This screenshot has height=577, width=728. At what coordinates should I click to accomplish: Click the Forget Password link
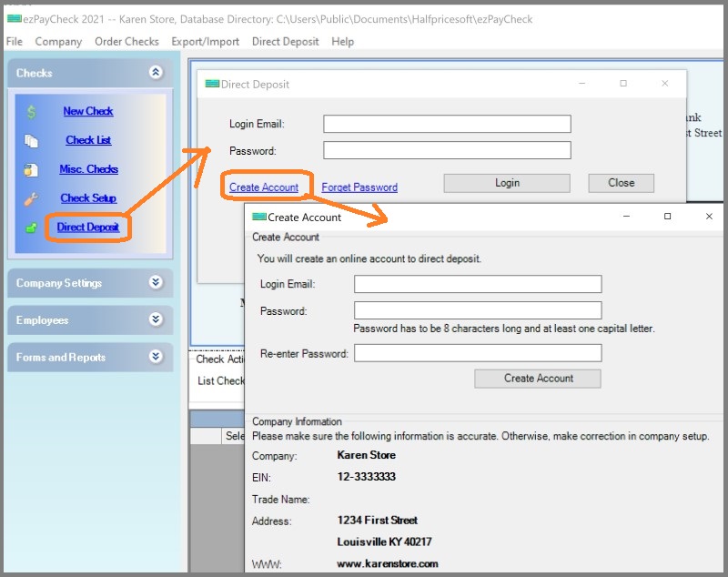(x=359, y=187)
